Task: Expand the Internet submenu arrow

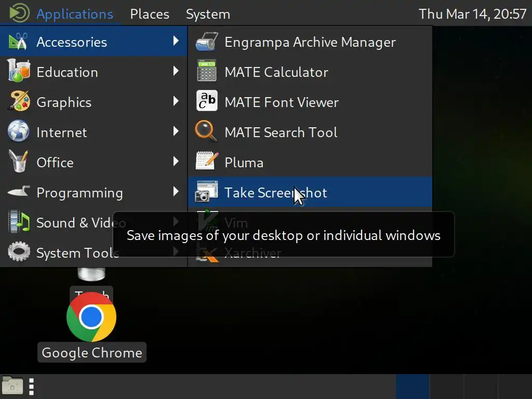Action: point(176,131)
